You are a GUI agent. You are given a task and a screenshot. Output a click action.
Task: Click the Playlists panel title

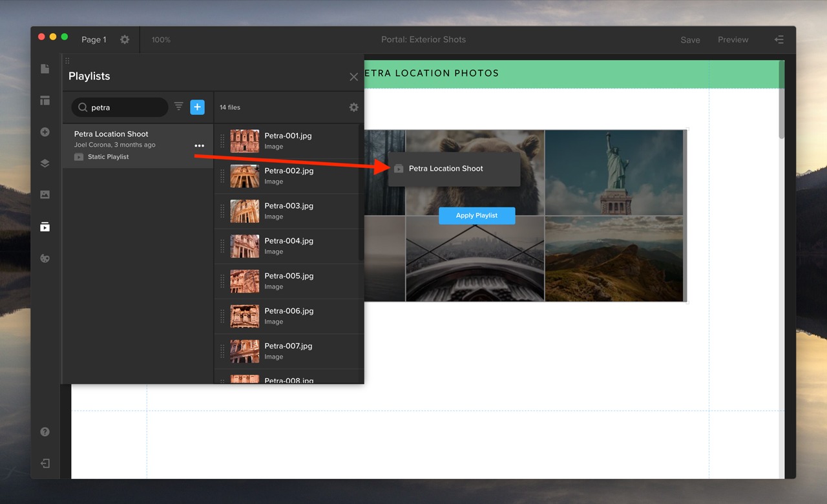tap(89, 76)
